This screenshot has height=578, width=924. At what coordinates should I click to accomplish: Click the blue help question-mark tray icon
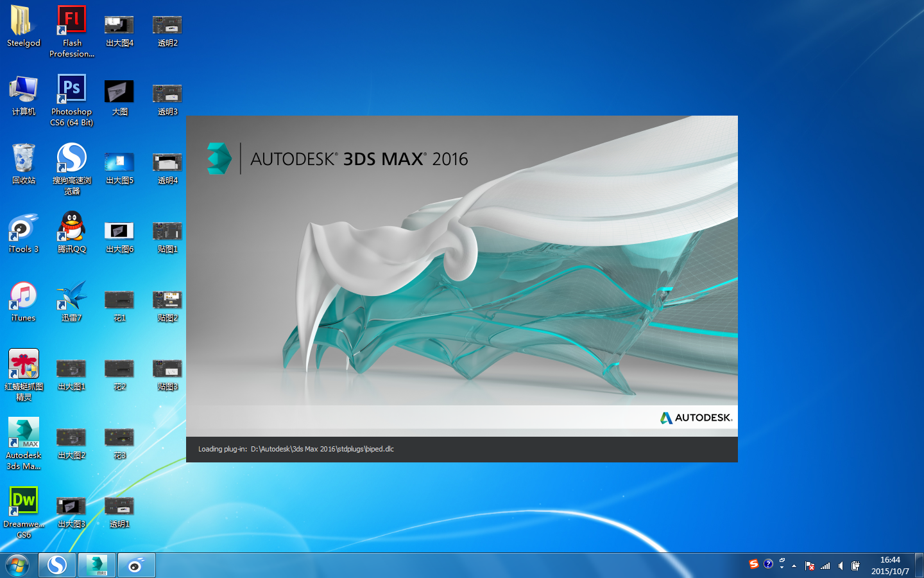768,564
